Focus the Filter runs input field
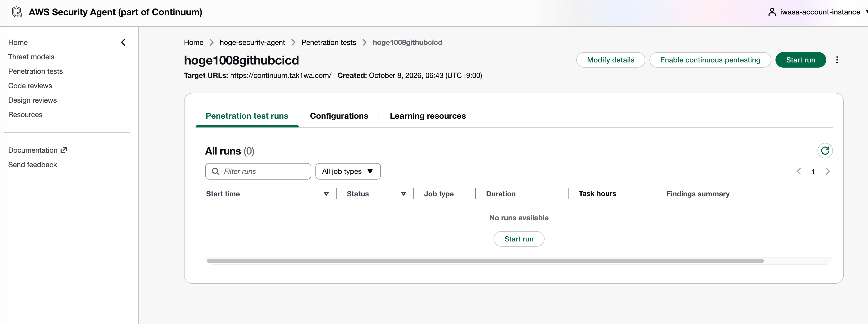Image resolution: width=868 pixels, height=324 pixels. pos(258,171)
